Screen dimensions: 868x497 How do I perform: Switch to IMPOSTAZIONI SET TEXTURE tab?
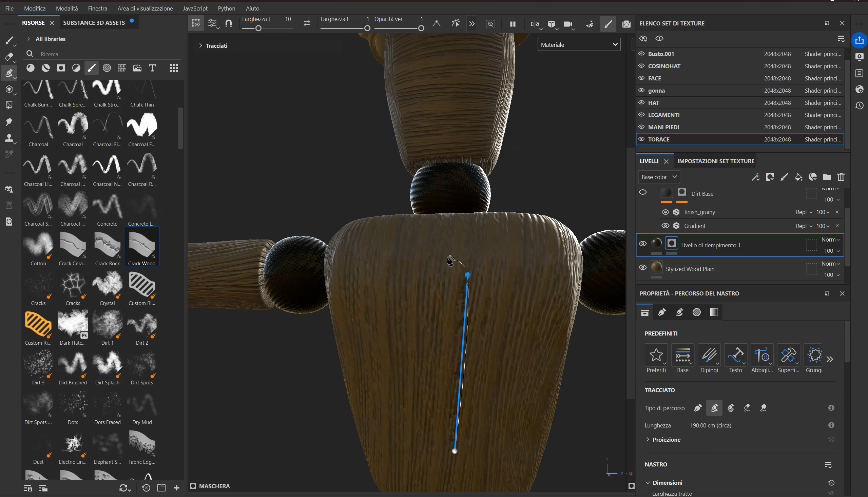click(715, 161)
